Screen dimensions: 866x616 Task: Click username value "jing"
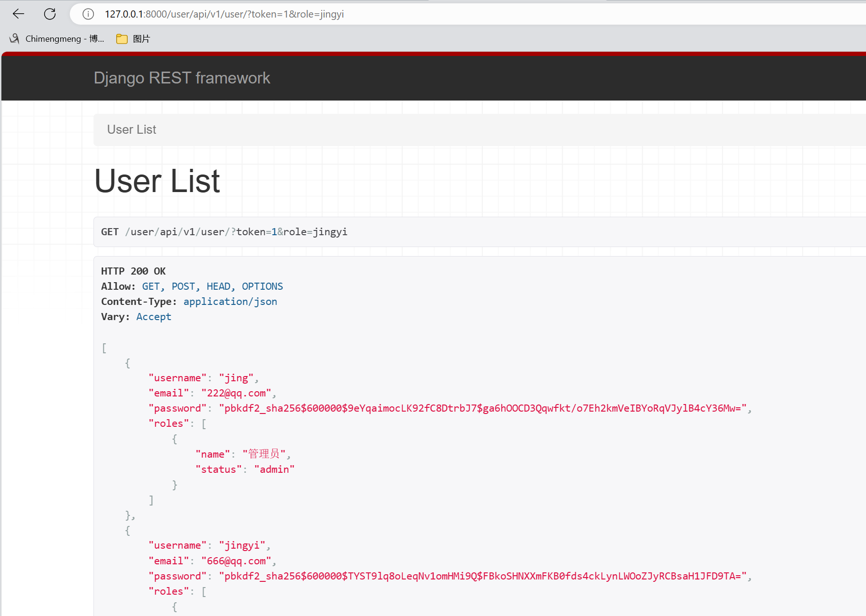(x=236, y=378)
